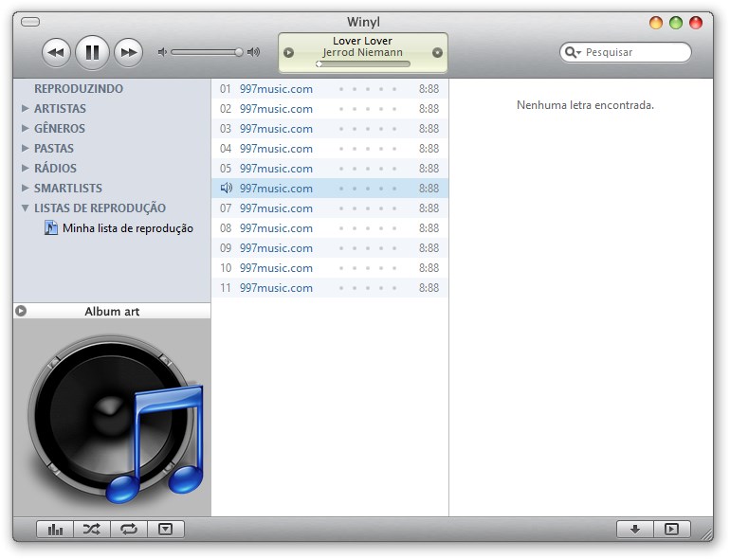Open Minha lista de reprodução playlist
This screenshot has height=560, width=730.
[x=128, y=228]
